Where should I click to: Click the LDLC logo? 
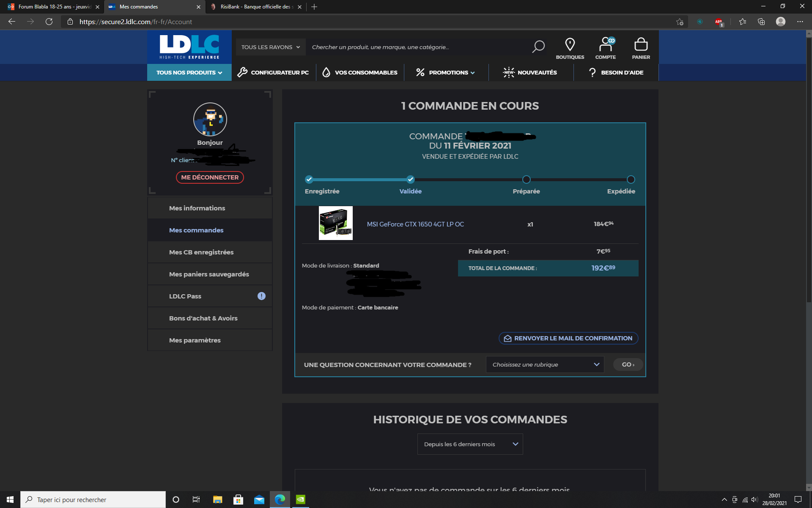pyautogui.click(x=189, y=47)
